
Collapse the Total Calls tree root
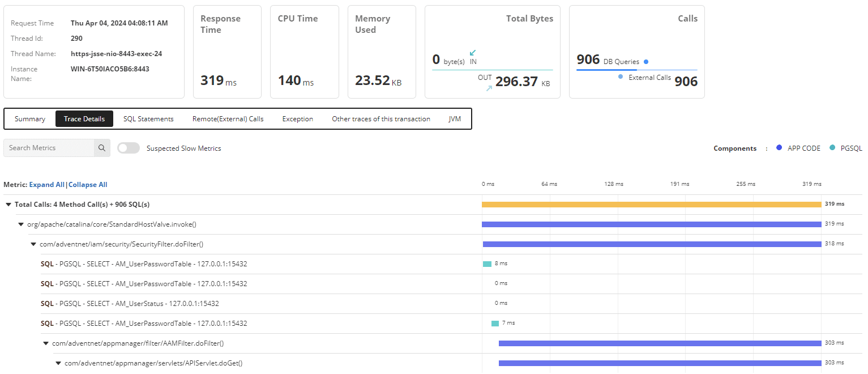click(x=8, y=204)
